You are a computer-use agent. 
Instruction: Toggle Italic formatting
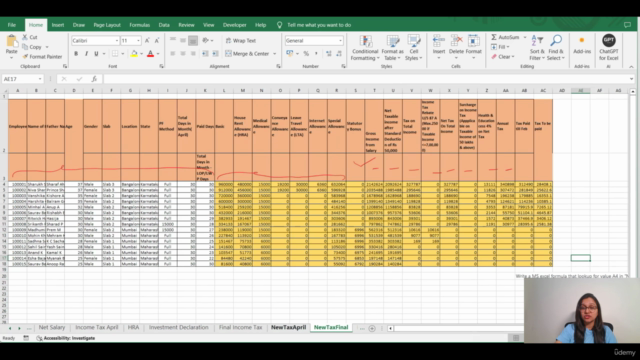[86, 53]
